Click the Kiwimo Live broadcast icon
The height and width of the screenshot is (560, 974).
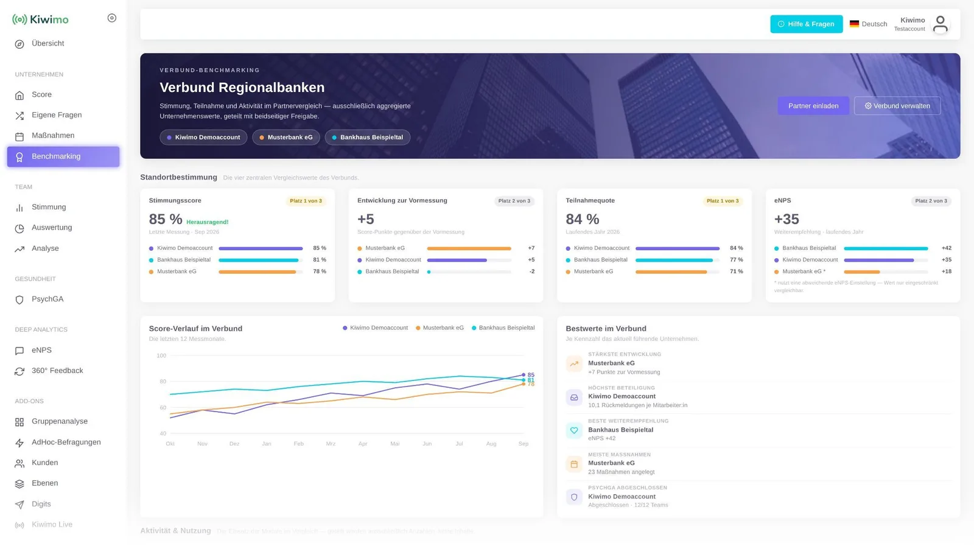[x=19, y=525]
